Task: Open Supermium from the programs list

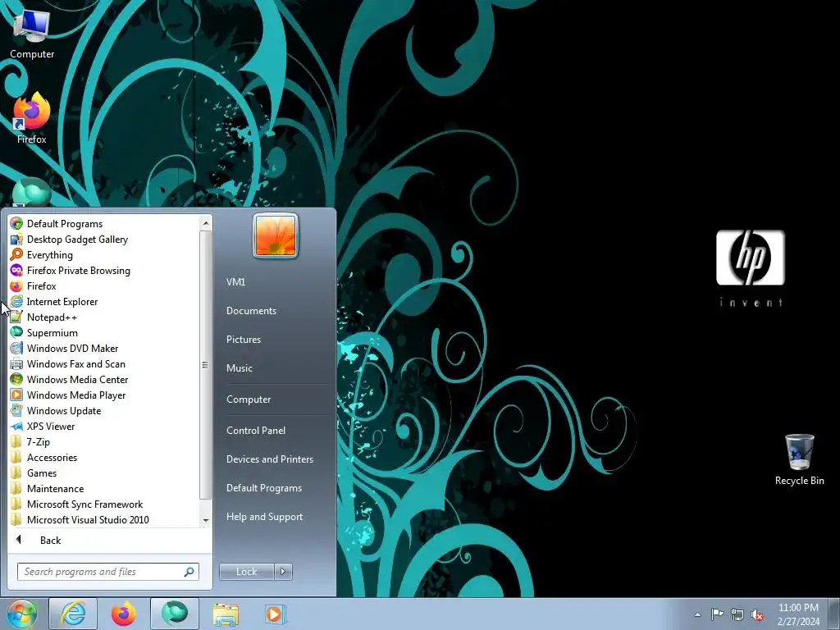Action: (x=104, y=333)
